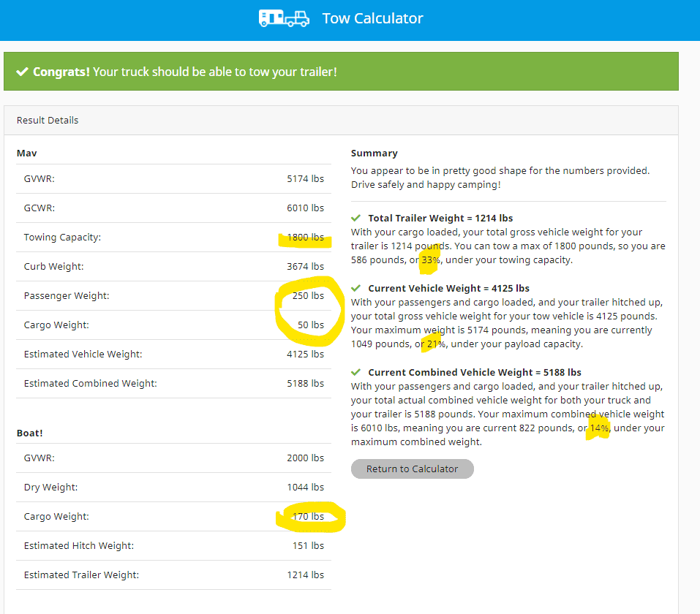700x614 pixels.
Task: Select the Boat GVWR value 2000 lbs
Action: tap(305, 458)
